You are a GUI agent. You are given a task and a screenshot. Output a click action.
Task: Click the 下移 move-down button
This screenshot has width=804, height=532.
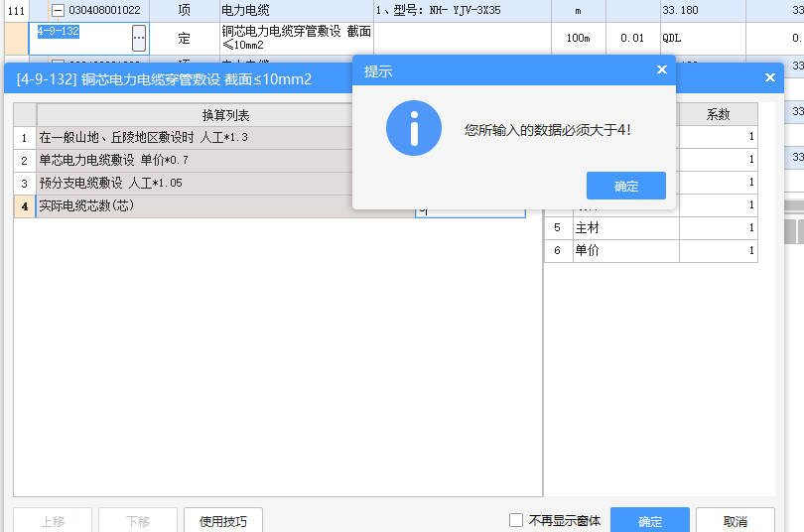pos(138,521)
